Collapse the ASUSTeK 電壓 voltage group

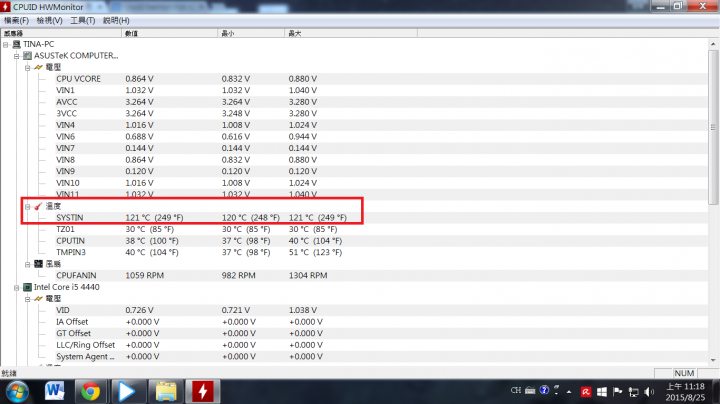point(28,67)
